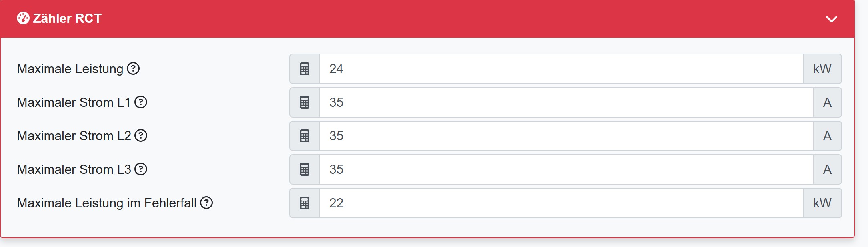Click the Zähler RCT header title
The width and height of the screenshot is (868, 247).
pos(67,18)
